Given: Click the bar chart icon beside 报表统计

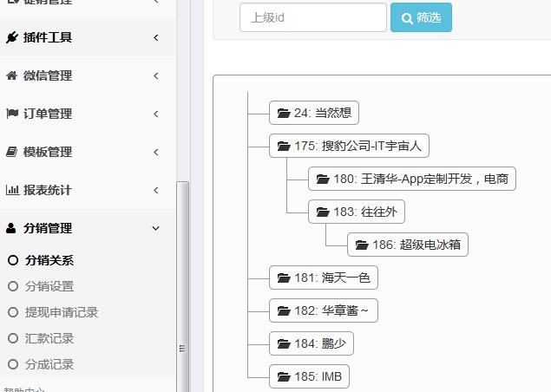Looking at the screenshot, I should [x=11, y=190].
